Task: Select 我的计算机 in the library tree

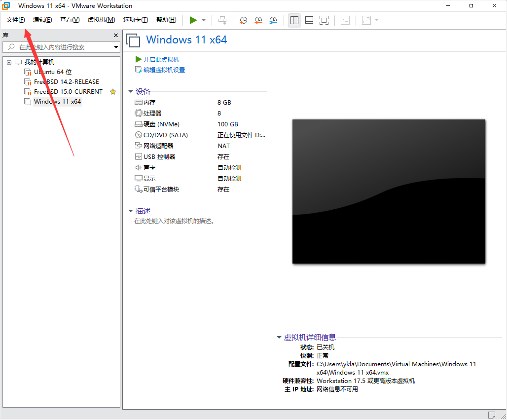Action: (x=39, y=62)
